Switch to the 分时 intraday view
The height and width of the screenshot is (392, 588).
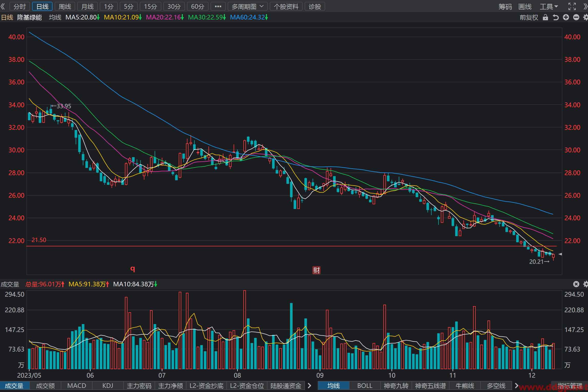coord(20,6)
